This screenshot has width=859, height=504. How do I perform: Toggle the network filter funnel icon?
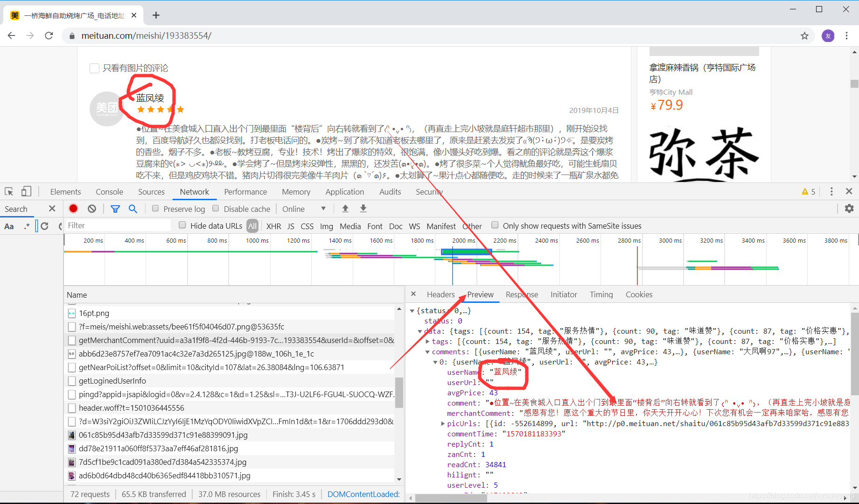(x=115, y=209)
